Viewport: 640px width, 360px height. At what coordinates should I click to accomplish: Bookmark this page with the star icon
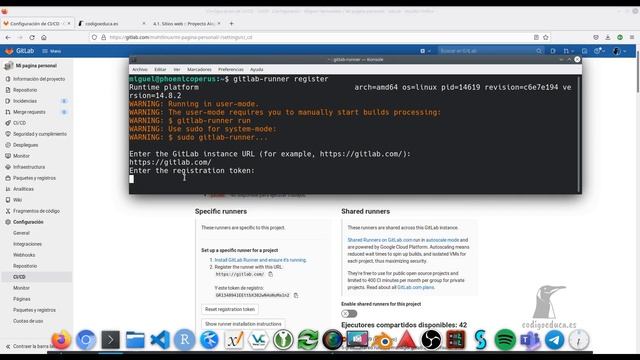coord(546,37)
